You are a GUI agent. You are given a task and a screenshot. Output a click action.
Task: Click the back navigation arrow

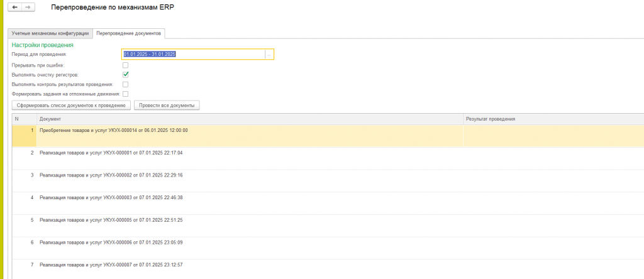click(x=16, y=6)
